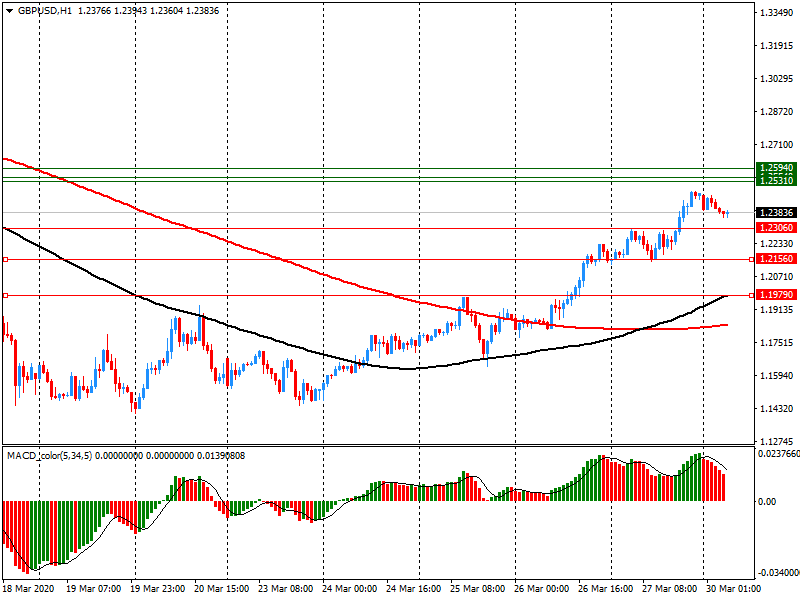Viewport: 800px width, 600px height.
Task: Click the 1.33490 price axis value
Action: [777, 13]
